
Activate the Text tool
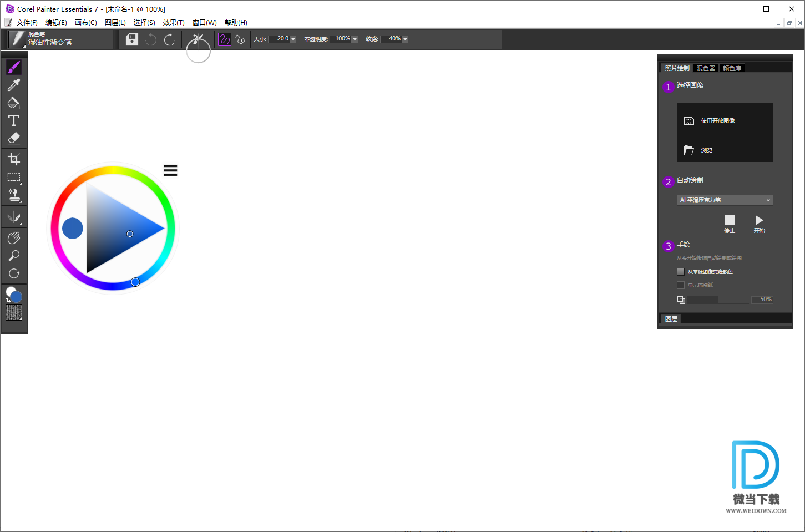[14, 120]
